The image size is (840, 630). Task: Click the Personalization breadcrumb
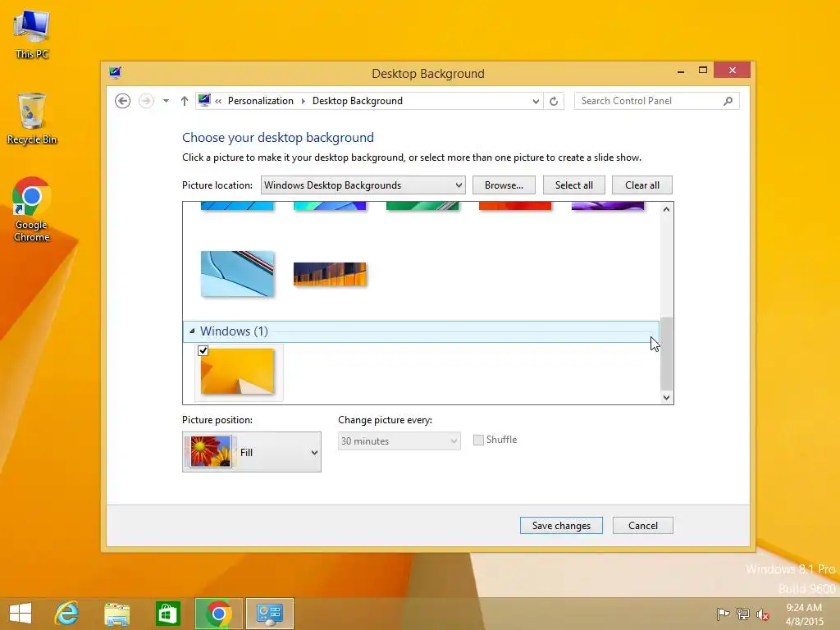coord(260,101)
